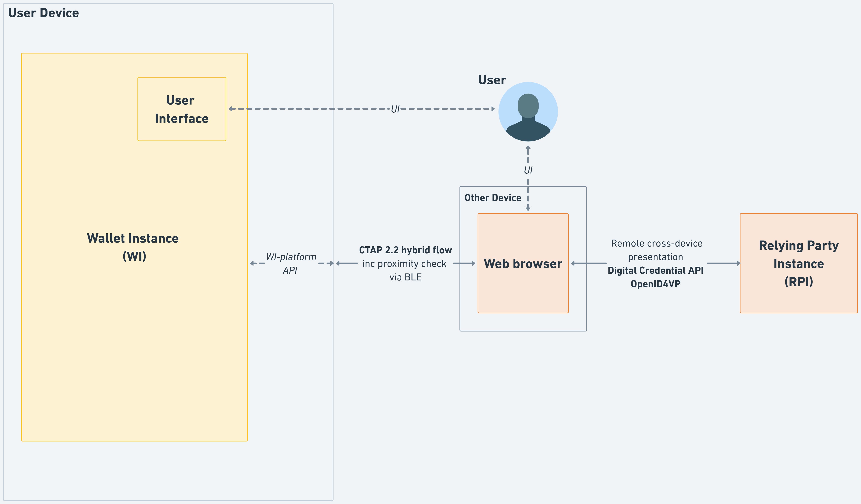Select the WI-platform API arrow label
The height and width of the screenshot is (504, 861).
coord(291,263)
